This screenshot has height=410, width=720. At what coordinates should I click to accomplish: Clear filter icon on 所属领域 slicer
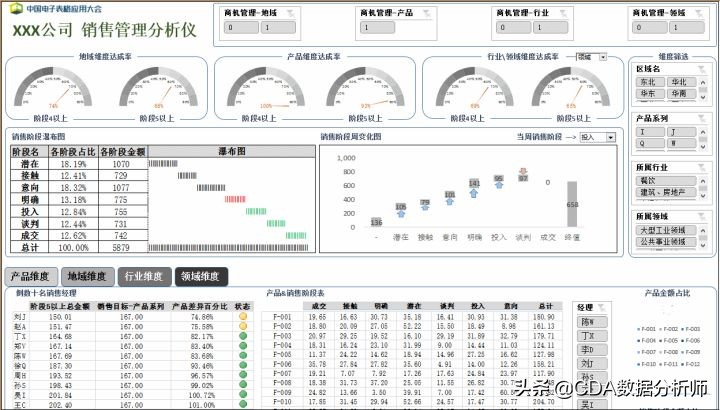[x=702, y=217]
